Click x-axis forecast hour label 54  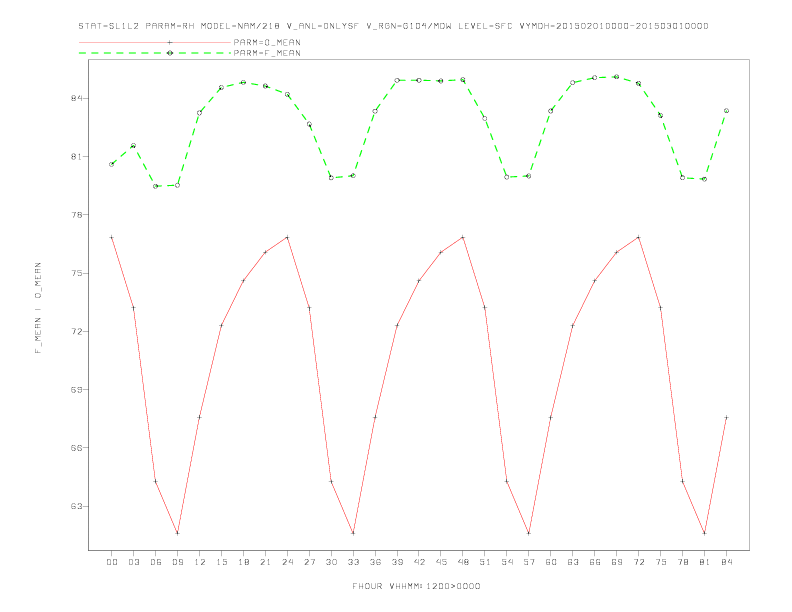[507, 562]
